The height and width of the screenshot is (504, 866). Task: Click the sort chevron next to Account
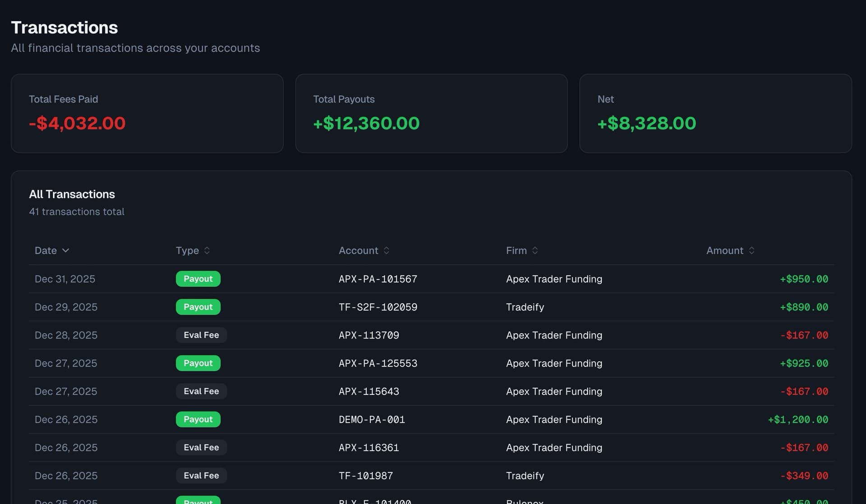[387, 250]
